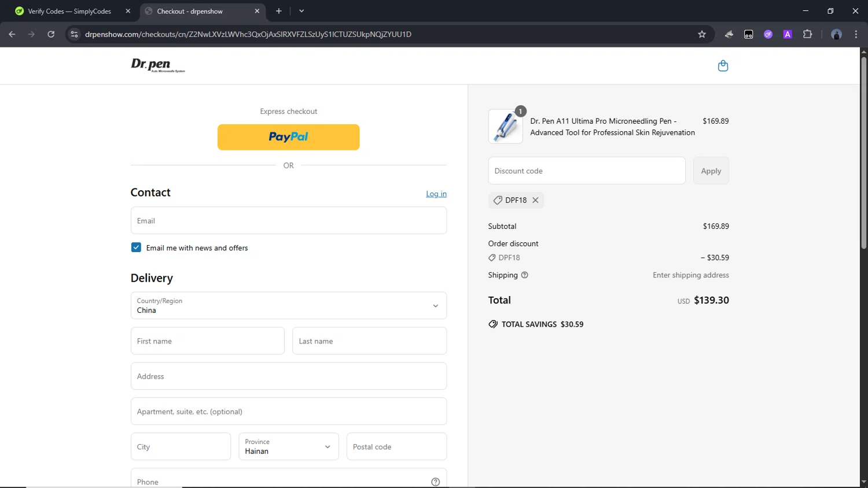
Task: Click the Log in link
Action: [436, 194]
